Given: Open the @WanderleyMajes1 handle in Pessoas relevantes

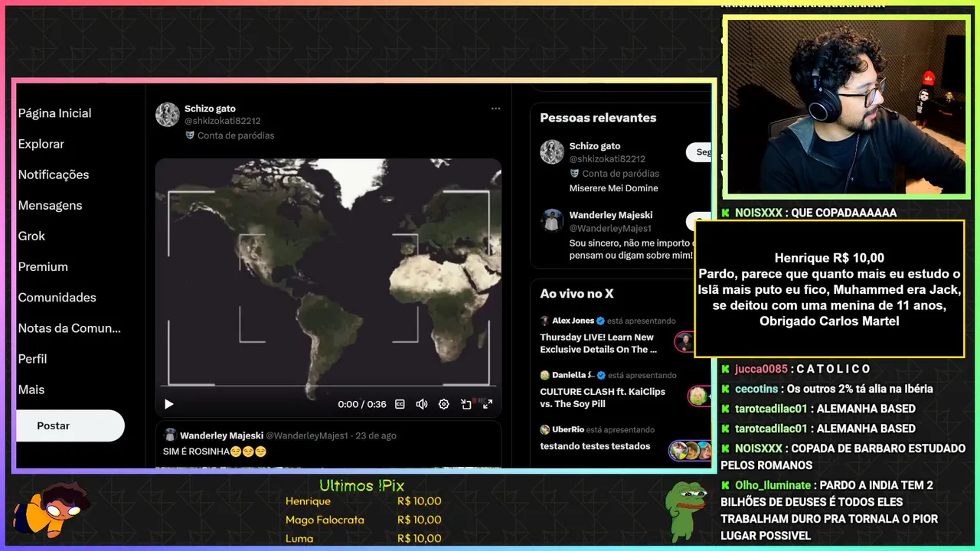Looking at the screenshot, I should pos(610,228).
